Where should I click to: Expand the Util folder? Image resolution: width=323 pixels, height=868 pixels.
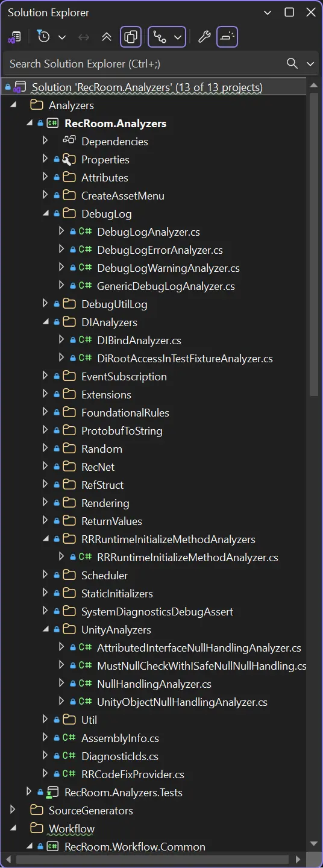click(45, 720)
